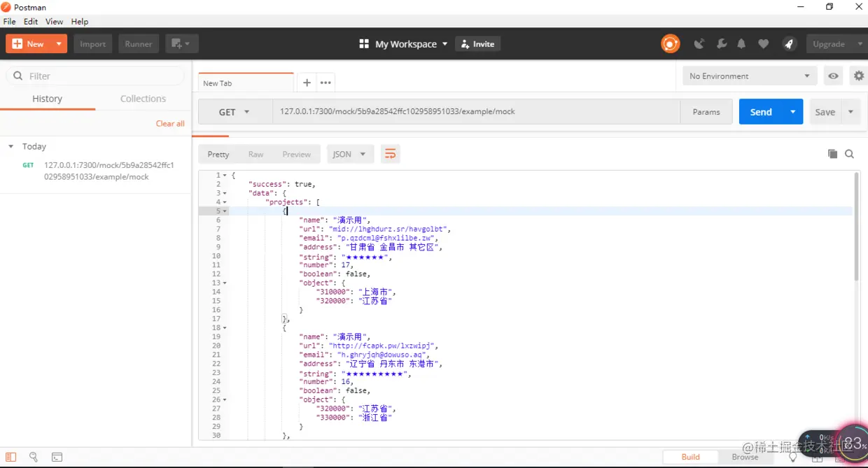
Task: Open the Runner button
Action: (x=139, y=43)
